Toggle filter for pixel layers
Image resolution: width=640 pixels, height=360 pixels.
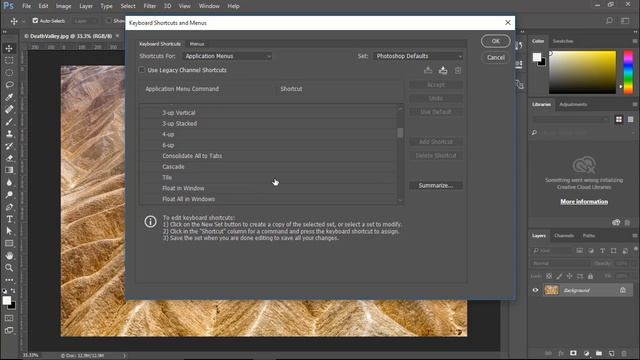coord(579,251)
